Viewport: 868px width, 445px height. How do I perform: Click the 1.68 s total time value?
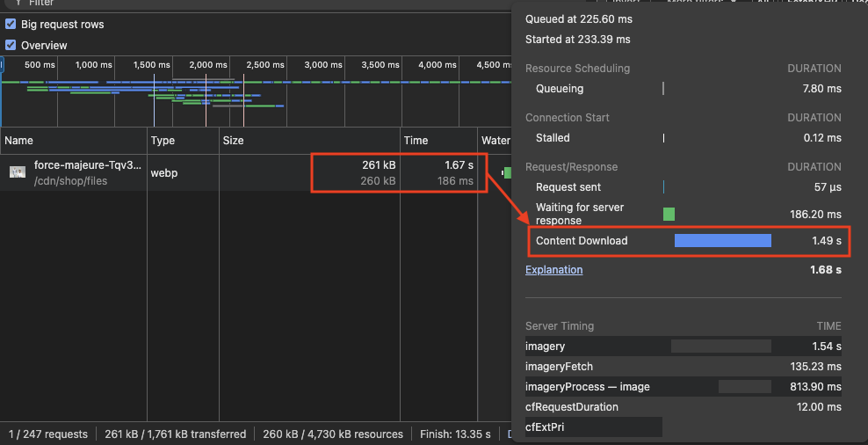(826, 270)
